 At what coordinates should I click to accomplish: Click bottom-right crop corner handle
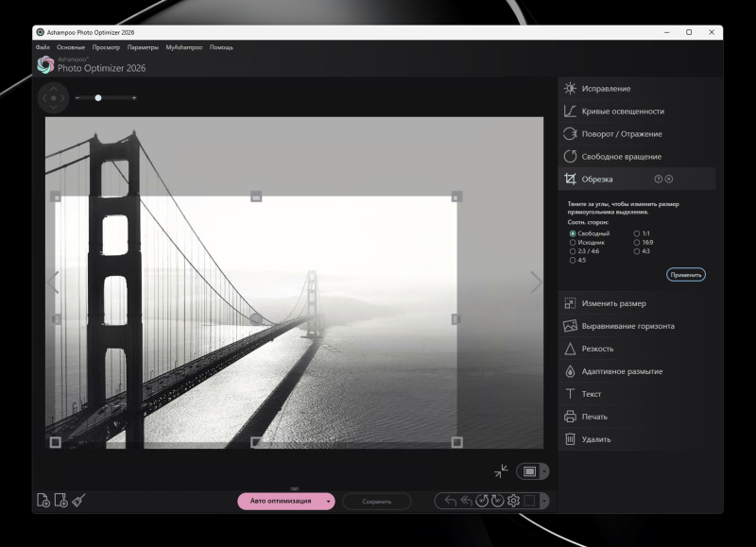[456, 442]
